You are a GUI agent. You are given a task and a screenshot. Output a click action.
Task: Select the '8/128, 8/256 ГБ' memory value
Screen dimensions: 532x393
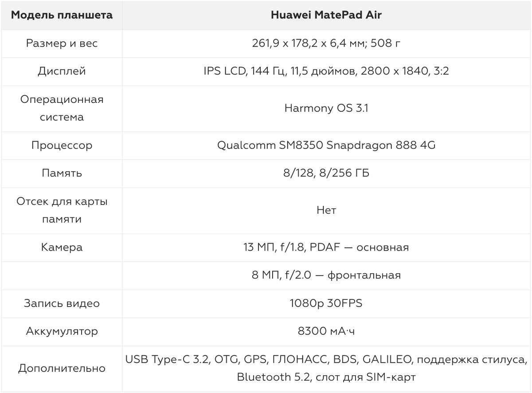326,173
